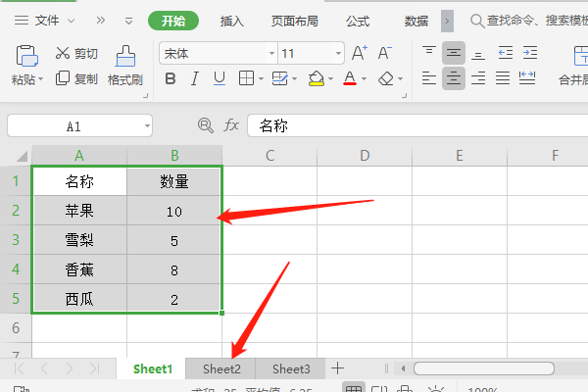Switch to the Sheet2 tab
This screenshot has width=588, height=392.
pyautogui.click(x=220, y=368)
